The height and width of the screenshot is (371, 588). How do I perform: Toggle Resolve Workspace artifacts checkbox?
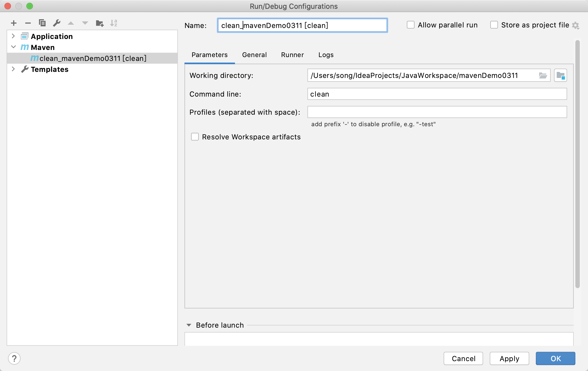click(x=195, y=137)
